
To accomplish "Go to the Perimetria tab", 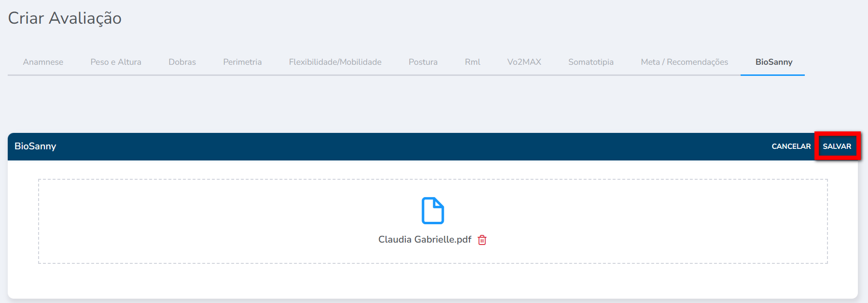I will tap(242, 62).
